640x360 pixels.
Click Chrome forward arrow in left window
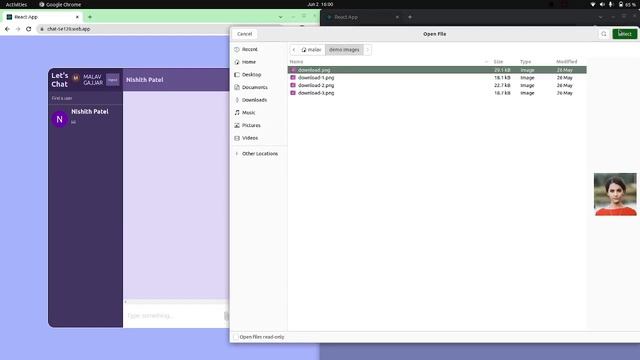click(x=18, y=29)
